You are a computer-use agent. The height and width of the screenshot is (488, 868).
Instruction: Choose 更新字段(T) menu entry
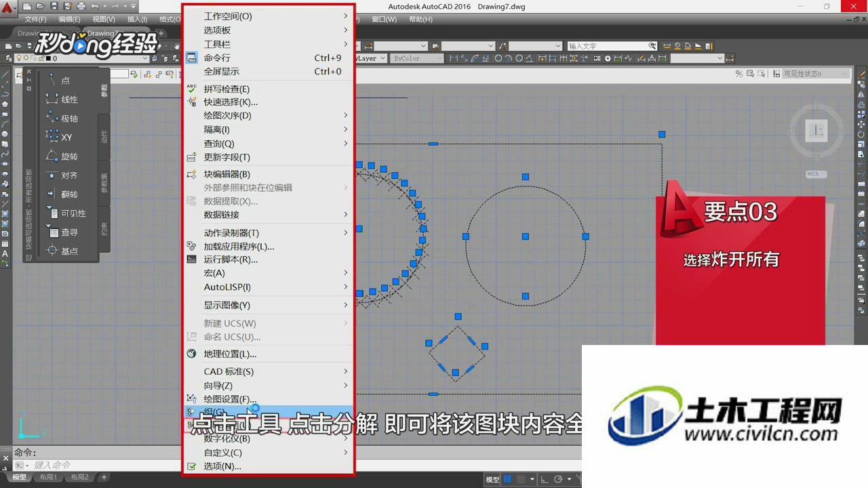[x=268, y=157]
